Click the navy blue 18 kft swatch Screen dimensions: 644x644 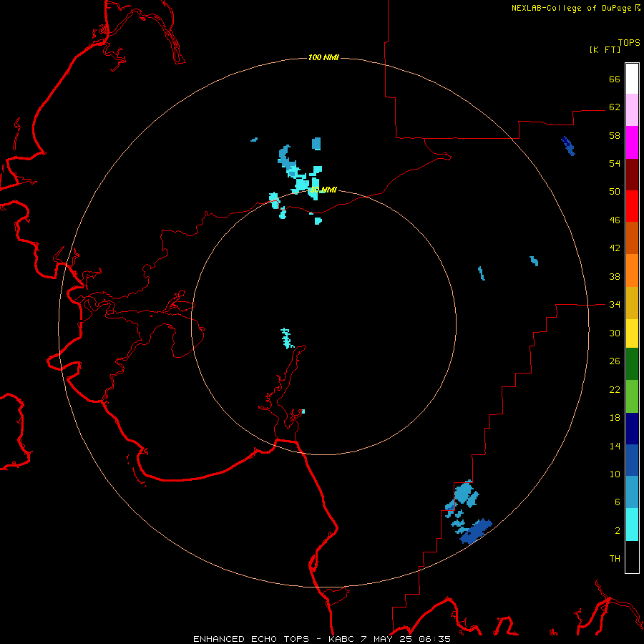[632, 429]
